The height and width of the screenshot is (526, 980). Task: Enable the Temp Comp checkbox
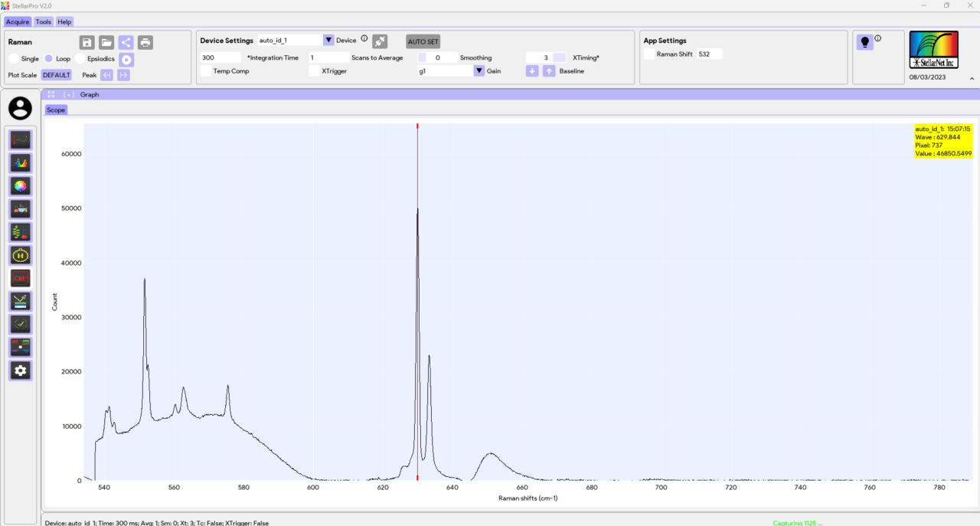[205, 70]
